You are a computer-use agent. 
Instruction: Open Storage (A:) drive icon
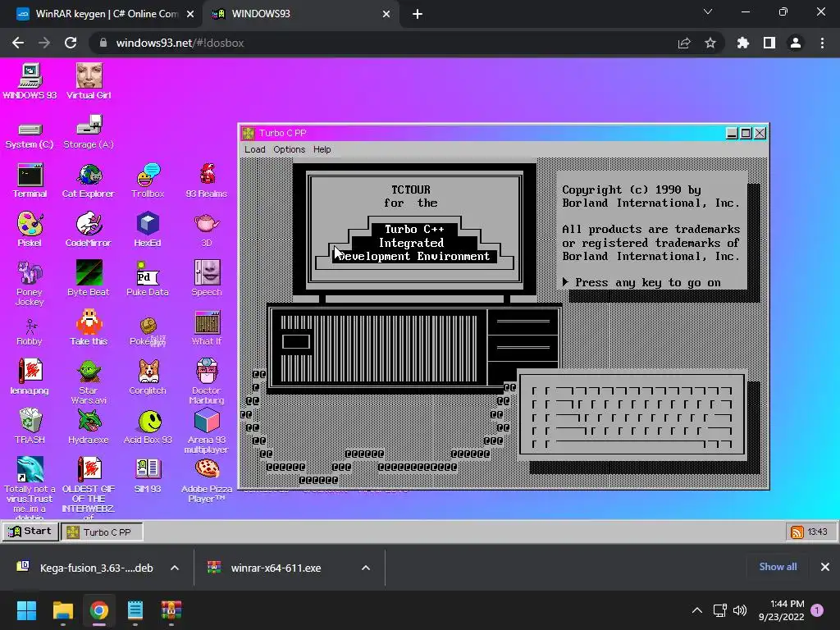click(89, 132)
